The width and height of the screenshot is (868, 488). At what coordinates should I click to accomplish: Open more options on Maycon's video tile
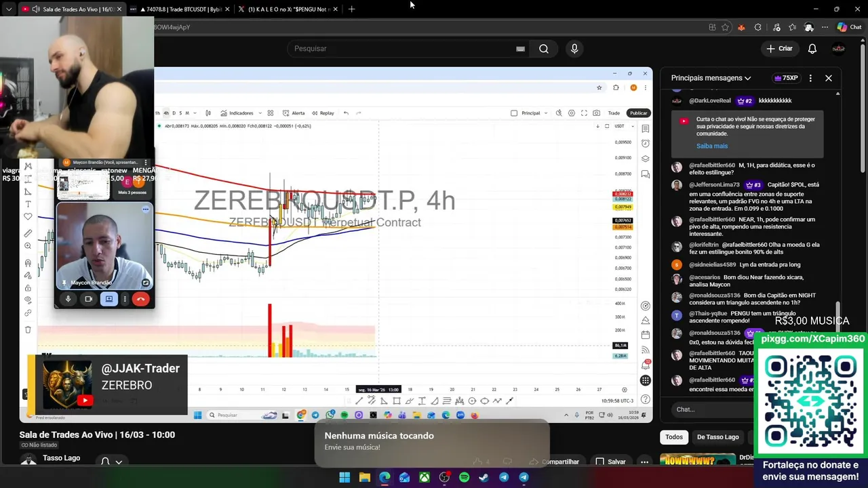click(x=145, y=209)
